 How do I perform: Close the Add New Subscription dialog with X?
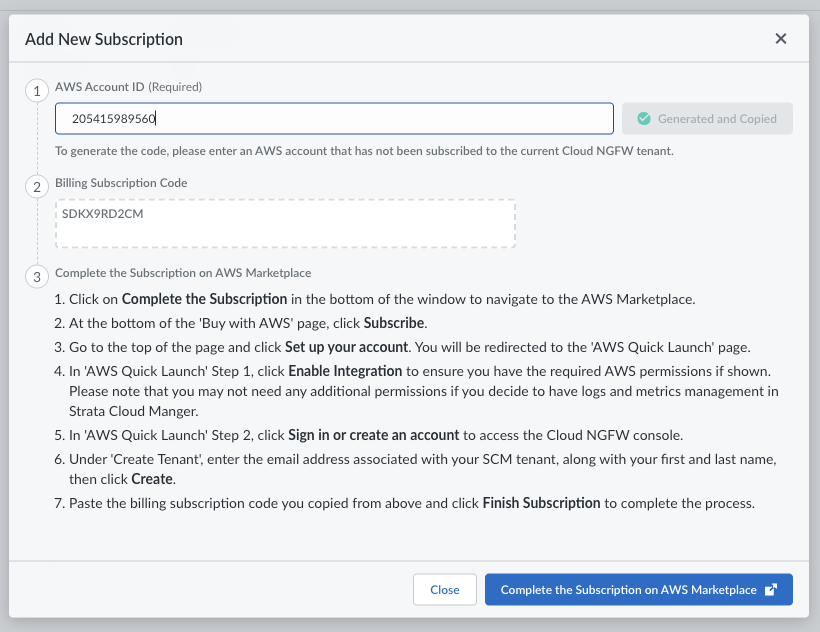pyautogui.click(x=781, y=39)
